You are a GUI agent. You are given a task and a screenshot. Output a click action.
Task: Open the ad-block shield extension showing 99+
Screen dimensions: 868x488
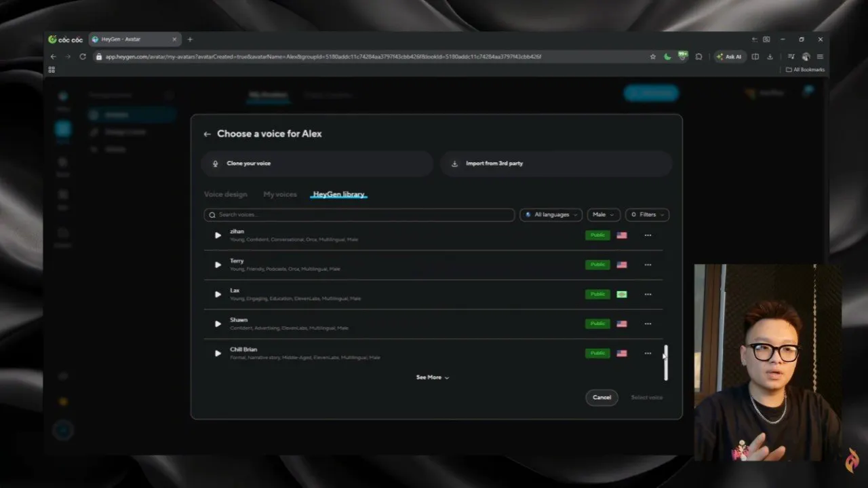click(x=683, y=56)
